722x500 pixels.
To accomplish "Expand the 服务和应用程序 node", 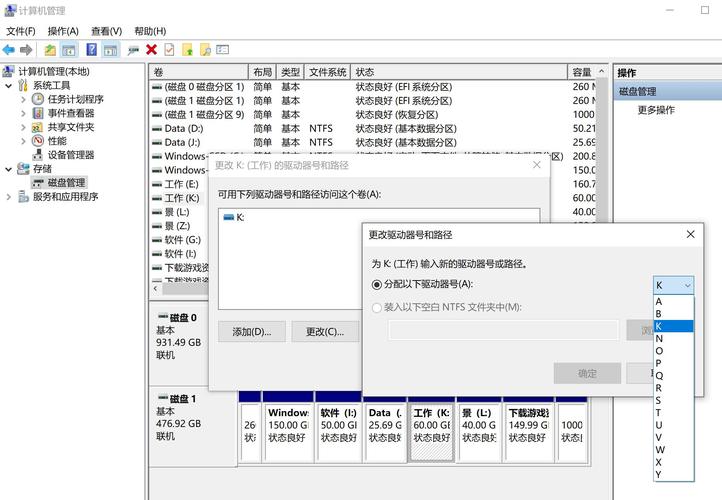I will coord(8,197).
